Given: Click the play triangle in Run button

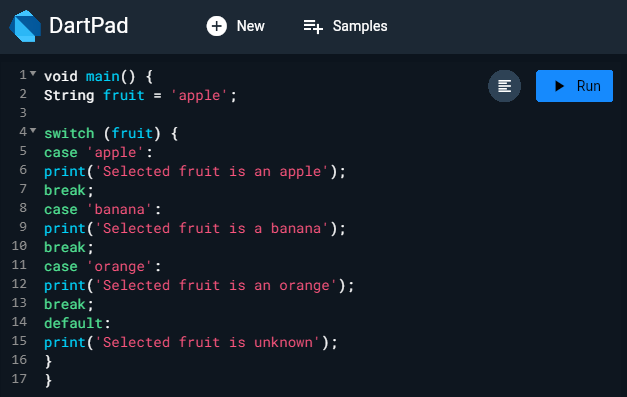Looking at the screenshot, I should pos(559,86).
